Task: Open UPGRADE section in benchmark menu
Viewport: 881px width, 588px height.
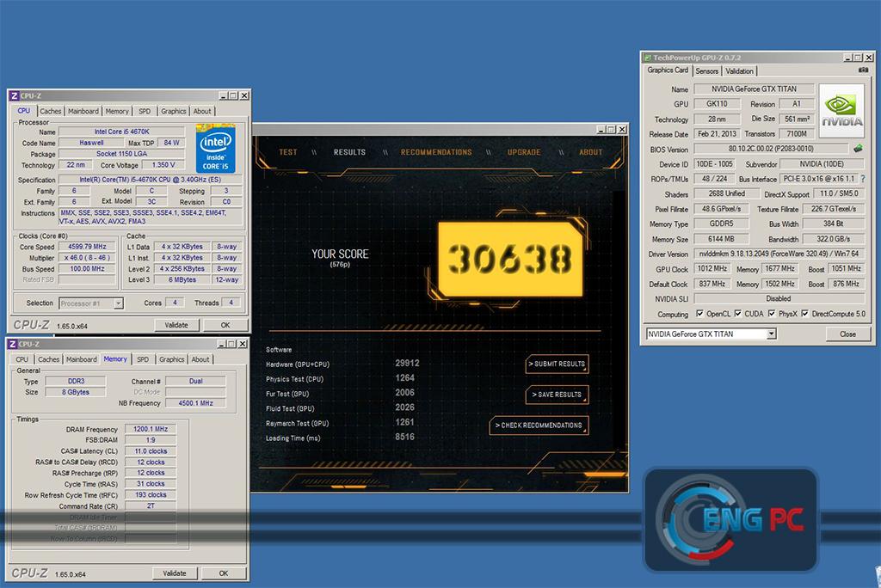Action: click(524, 152)
